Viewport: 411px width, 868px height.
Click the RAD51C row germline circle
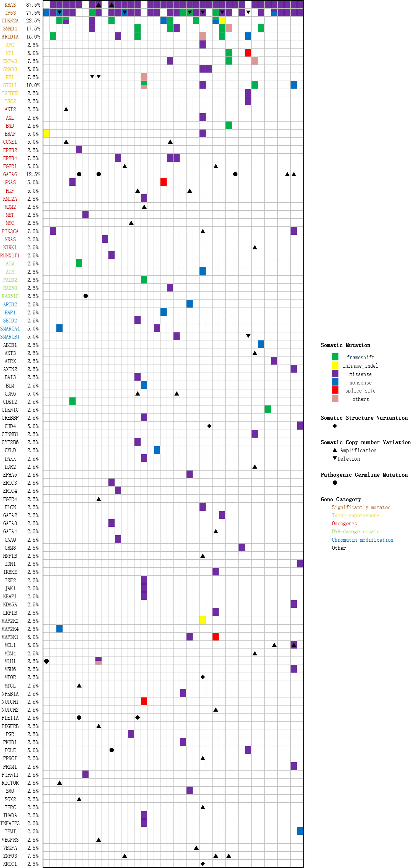coord(86,296)
